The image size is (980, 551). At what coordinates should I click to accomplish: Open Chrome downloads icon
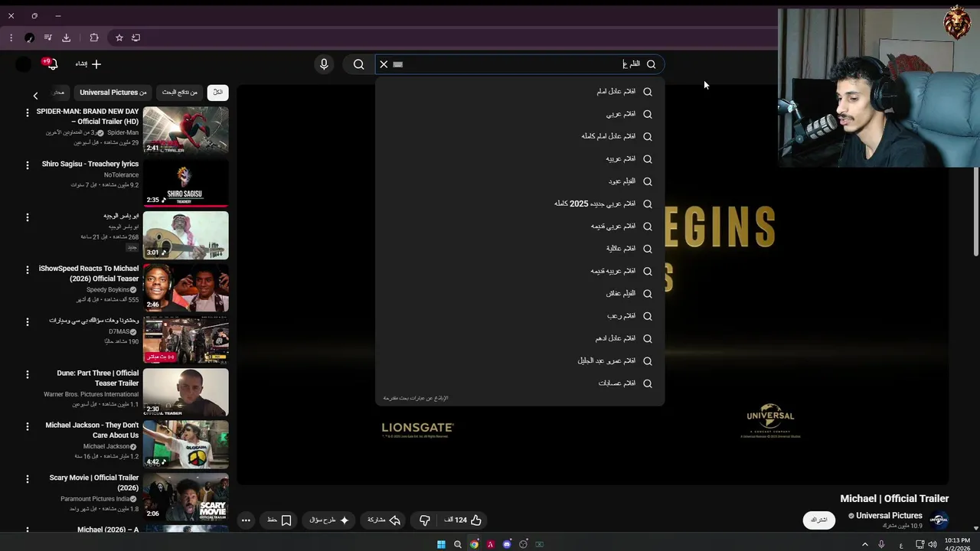66,37
